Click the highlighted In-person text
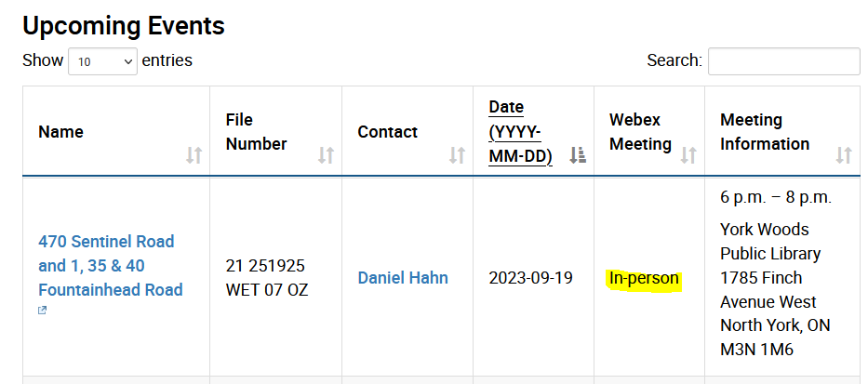Screen dimensions: 868x384 click(x=644, y=278)
